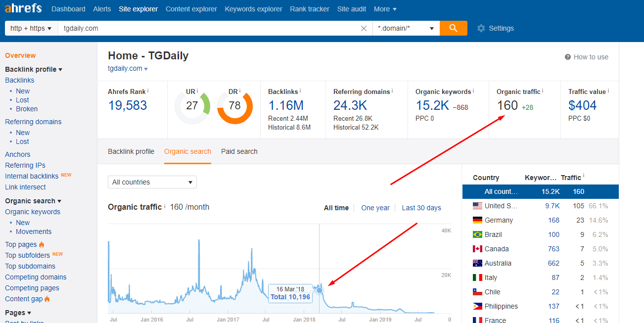Open Dashboard in top navigation
Image resolution: width=644 pixels, height=323 pixels.
(68, 9)
